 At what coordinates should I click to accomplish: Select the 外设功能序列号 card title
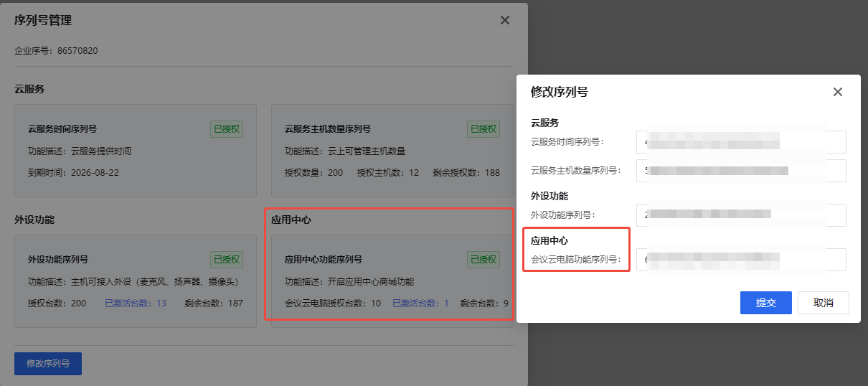click(x=58, y=260)
